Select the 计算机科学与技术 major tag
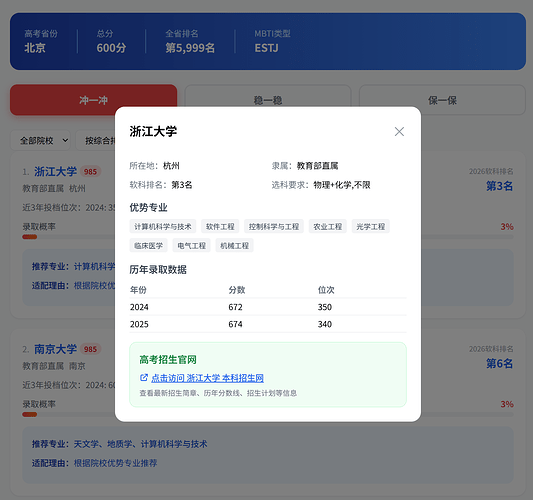Image resolution: width=533 pixels, height=500 pixels. pos(163,226)
